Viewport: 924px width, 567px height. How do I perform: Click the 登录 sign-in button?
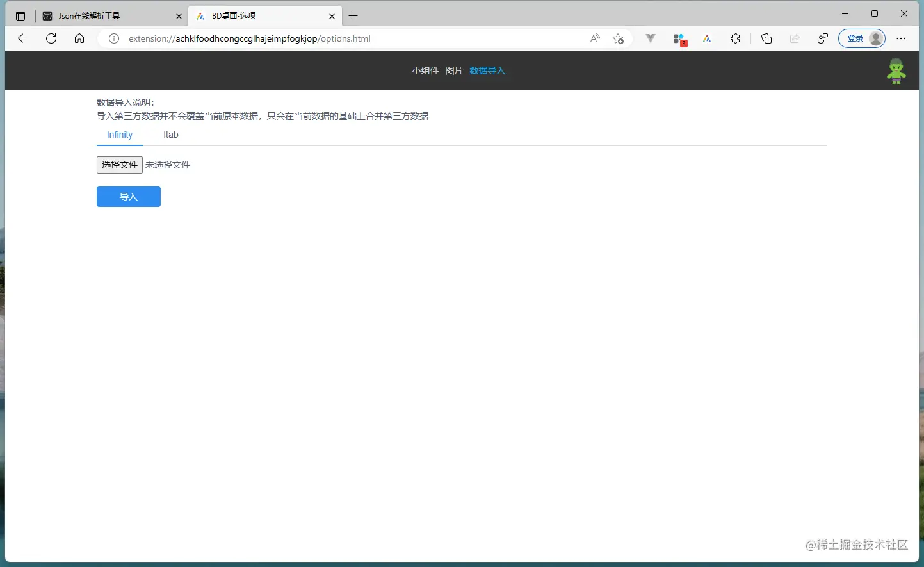[862, 38]
